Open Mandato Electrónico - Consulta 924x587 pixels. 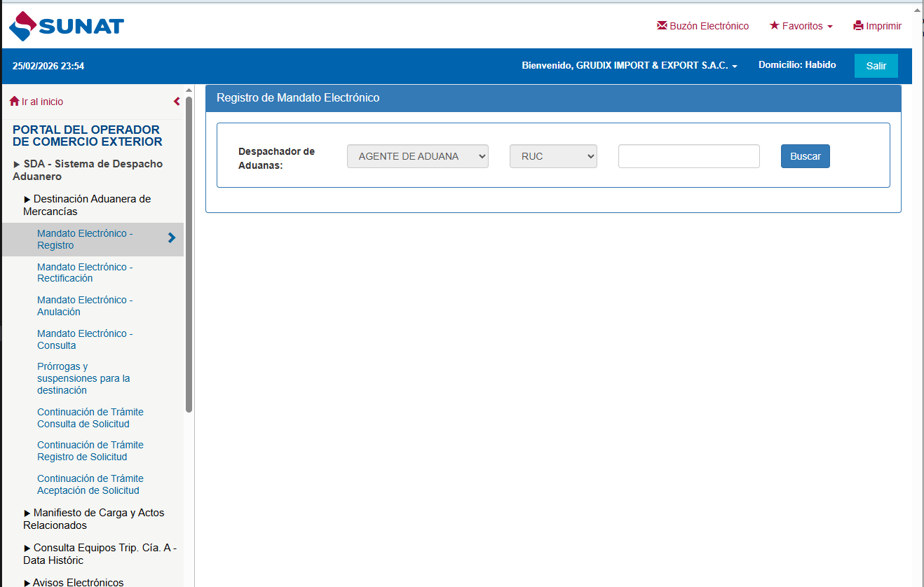[x=85, y=340]
